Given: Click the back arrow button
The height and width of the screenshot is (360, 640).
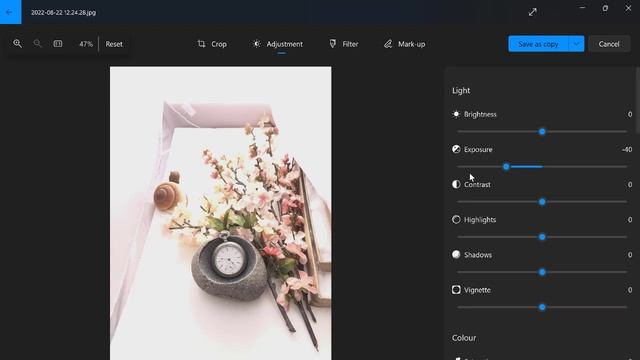Looking at the screenshot, I should click(10, 12).
